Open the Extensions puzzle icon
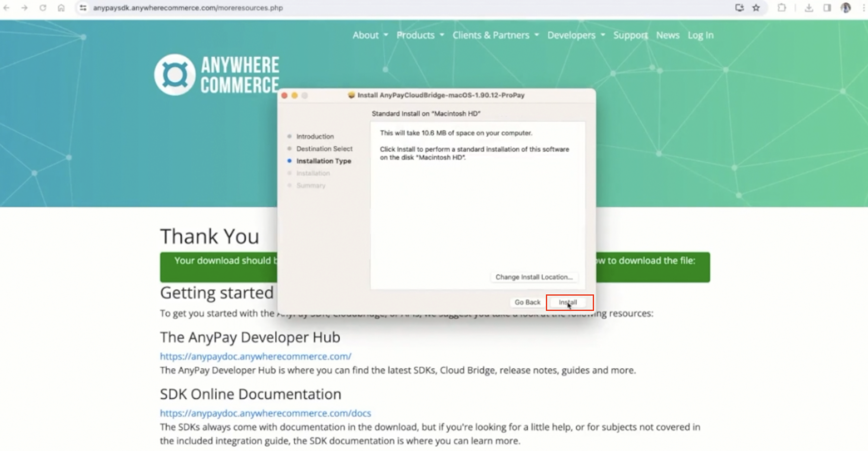The width and height of the screenshot is (868, 451). (782, 8)
